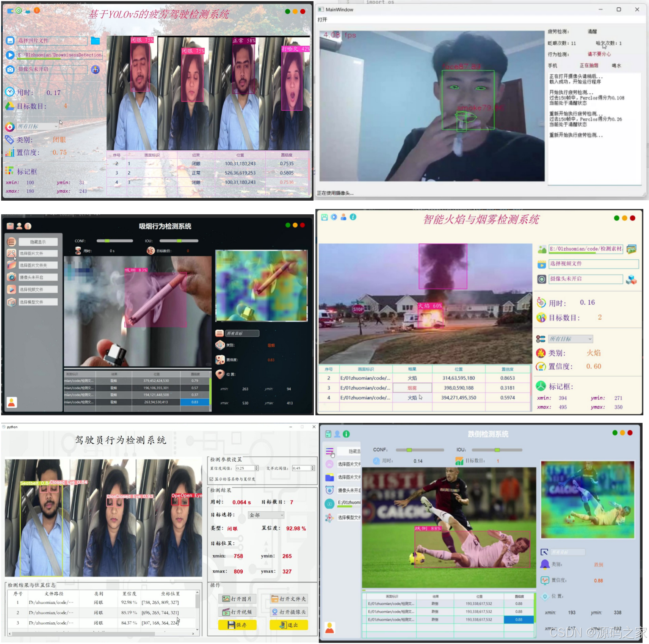Open the 所有目标 dropdown in fire detection window
The height and width of the screenshot is (644, 649).
571,339
